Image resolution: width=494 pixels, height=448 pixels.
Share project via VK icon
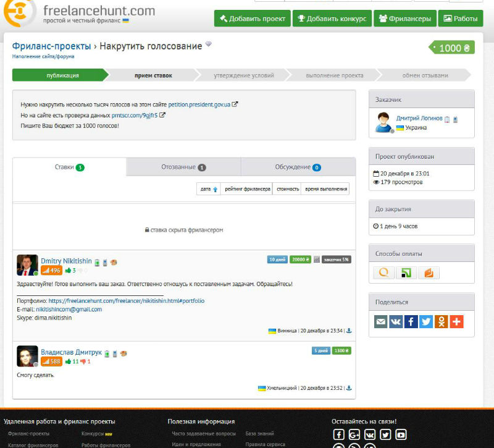(x=396, y=321)
